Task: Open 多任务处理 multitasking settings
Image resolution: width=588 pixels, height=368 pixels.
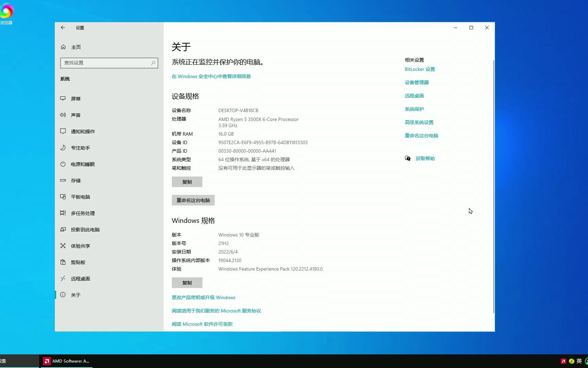Action: coord(109,213)
